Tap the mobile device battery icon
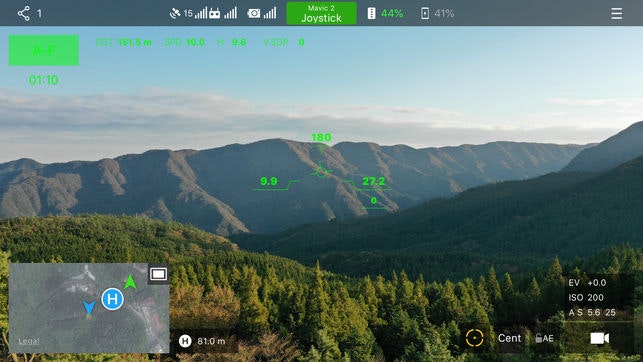 [425, 14]
